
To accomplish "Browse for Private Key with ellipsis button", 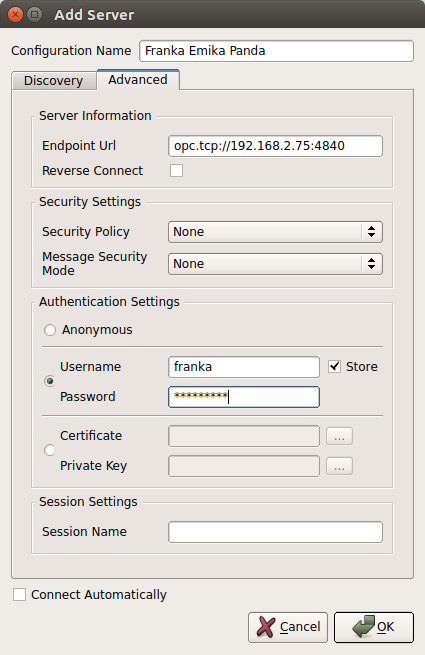I will (x=339, y=466).
